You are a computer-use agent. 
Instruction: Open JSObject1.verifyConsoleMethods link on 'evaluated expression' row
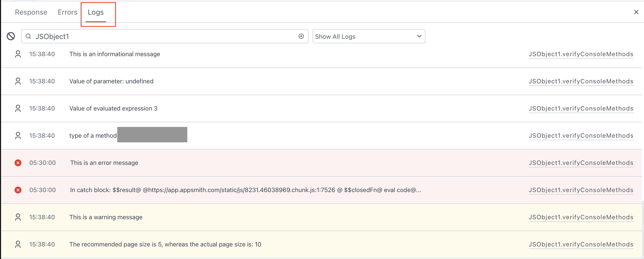[581, 108]
